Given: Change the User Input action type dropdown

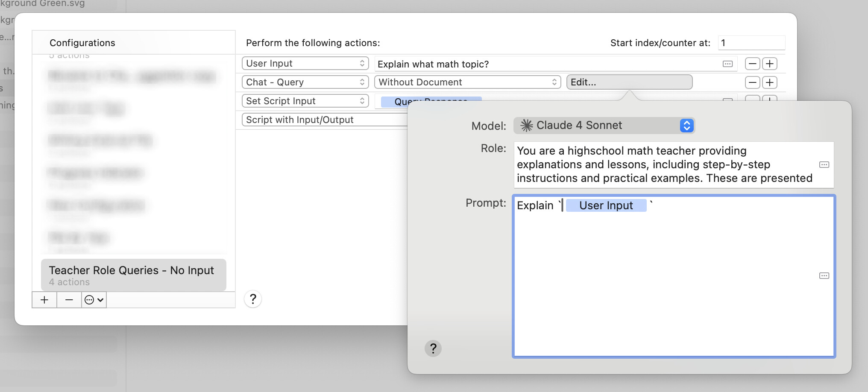Looking at the screenshot, I should point(305,64).
